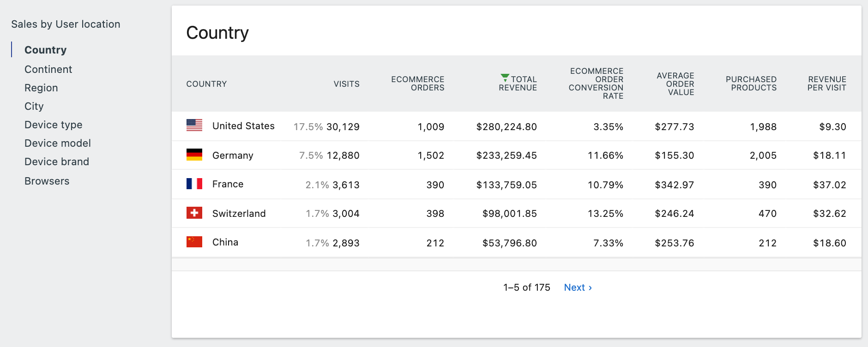Image resolution: width=868 pixels, height=347 pixels.
Task: Sort table by Visits column header
Action: tap(346, 84)
